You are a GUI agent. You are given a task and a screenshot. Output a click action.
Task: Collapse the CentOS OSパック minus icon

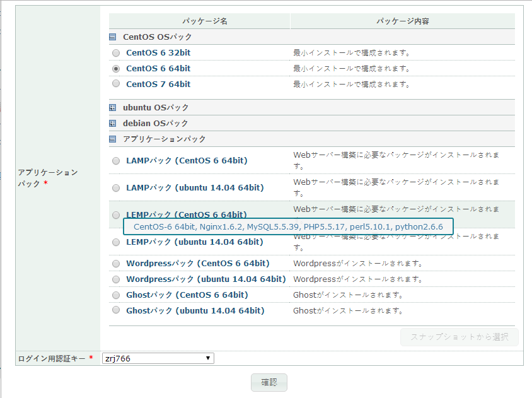tap(113, 37)
